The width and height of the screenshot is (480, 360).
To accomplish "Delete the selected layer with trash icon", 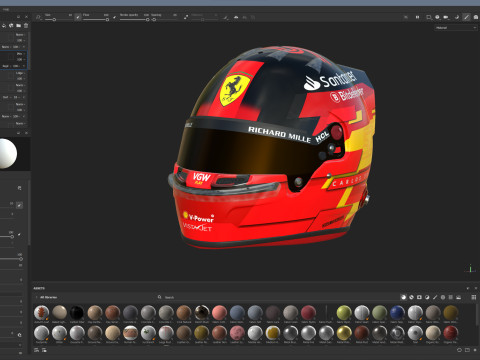I will 26,26.
